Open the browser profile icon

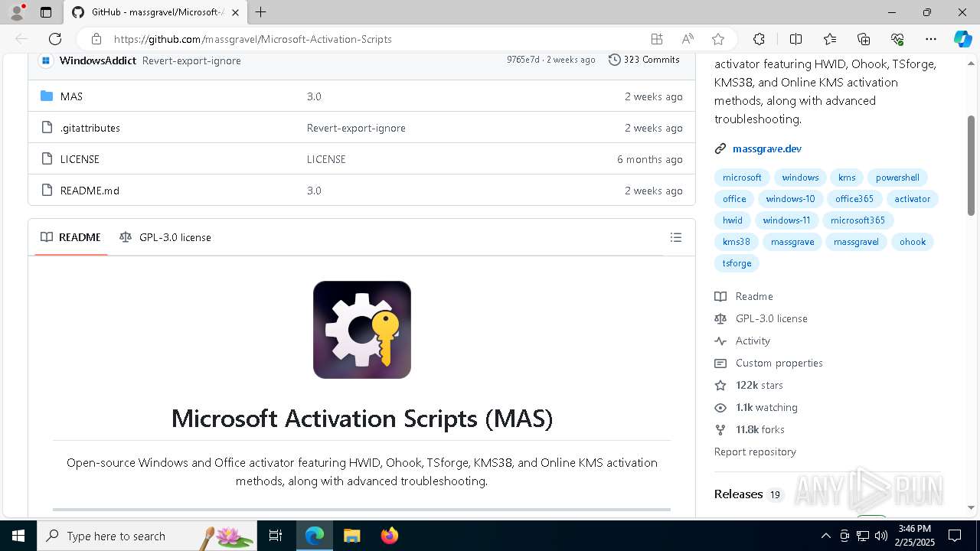tap(16, 12)
